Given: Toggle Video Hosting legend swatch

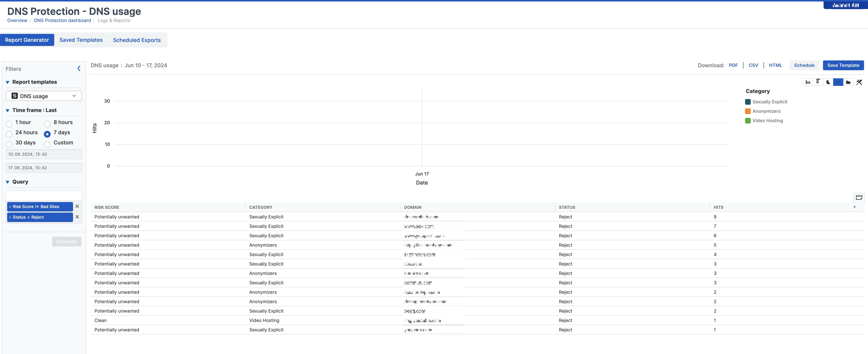Looking at the screenshot, I should click(748, 121).
